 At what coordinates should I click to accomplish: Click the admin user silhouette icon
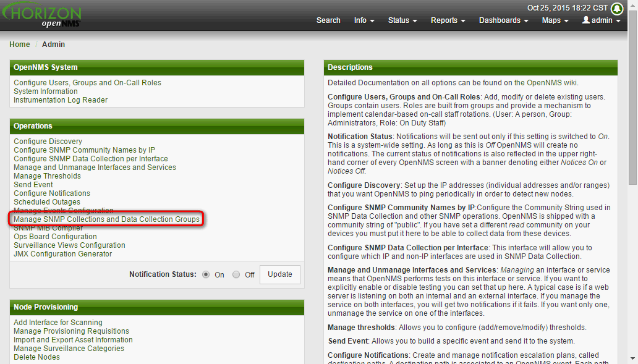[x=586, y=20]
